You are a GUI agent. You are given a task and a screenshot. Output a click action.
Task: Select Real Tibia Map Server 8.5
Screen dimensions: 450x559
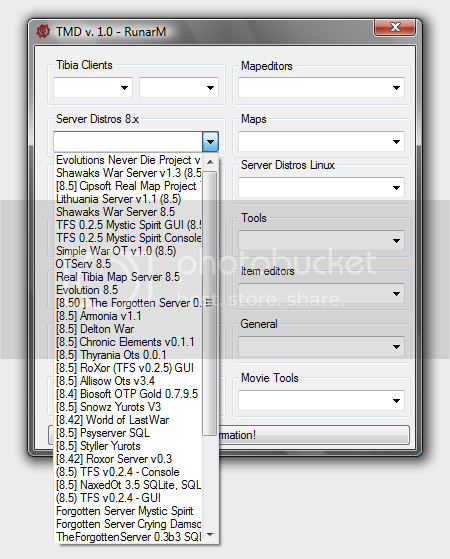pyautogui.click(x=128, y=277)
